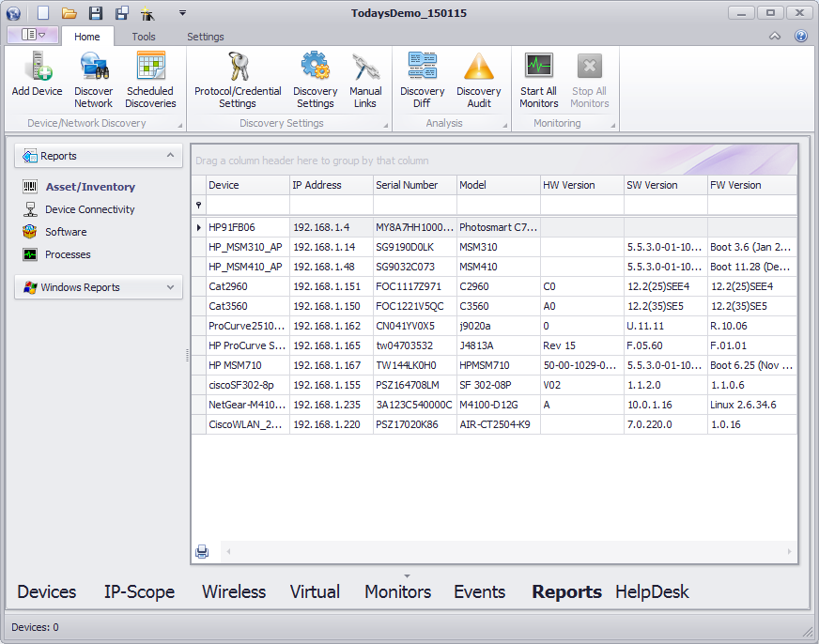This screenshot has width=819, height=644.
Task: Select the Home ribbon tab
Action: (x=86, y=37)
